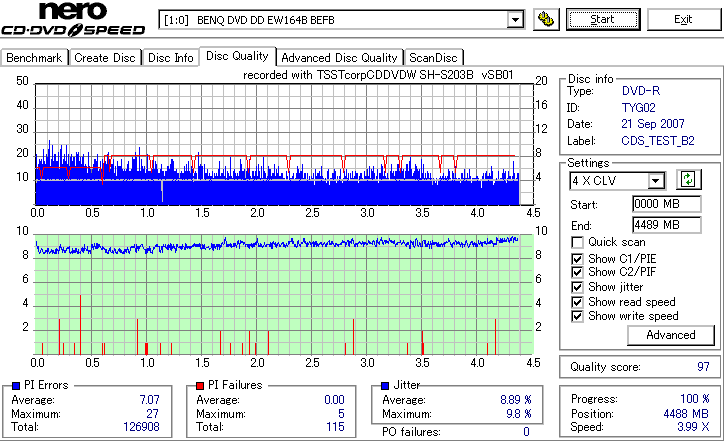724x441 pixels.
Task: Click the blue Jitter legend square
Action: click(385, 386)
